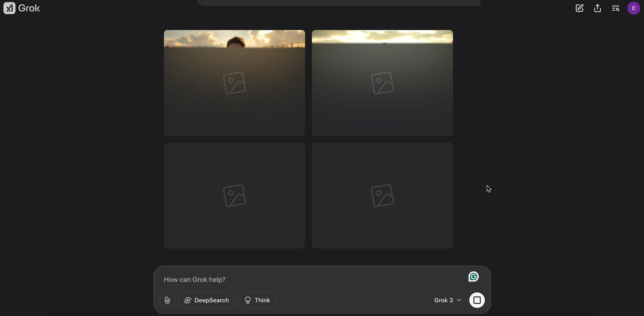Image resolution: width=644 pixels, height=316 pixels.
Task: Attach a file with the paperclip icon
Action: point(167,300)
